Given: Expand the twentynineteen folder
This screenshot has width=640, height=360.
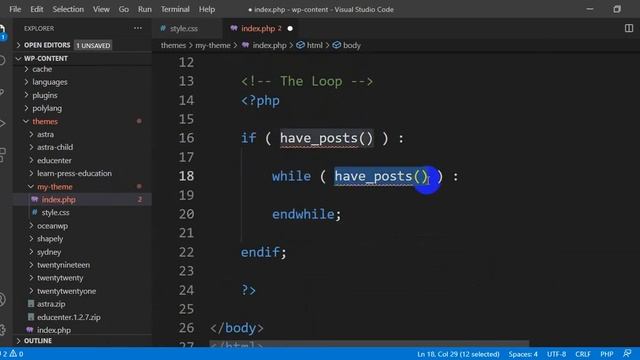Looking at the screenshot, I should (x=63, y=265).
